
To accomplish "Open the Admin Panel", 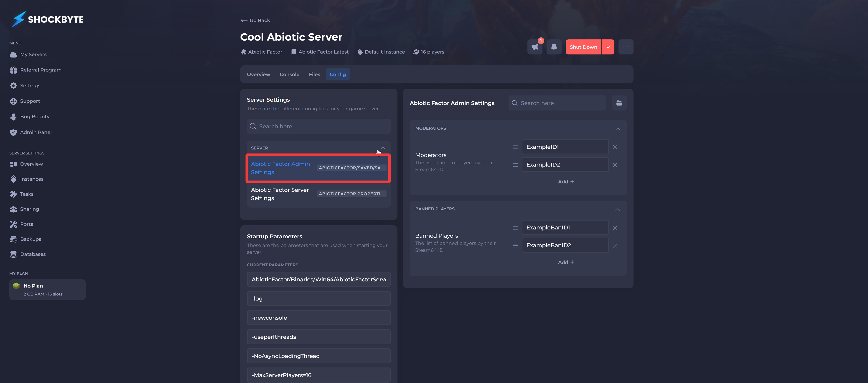I will point(31,132).
